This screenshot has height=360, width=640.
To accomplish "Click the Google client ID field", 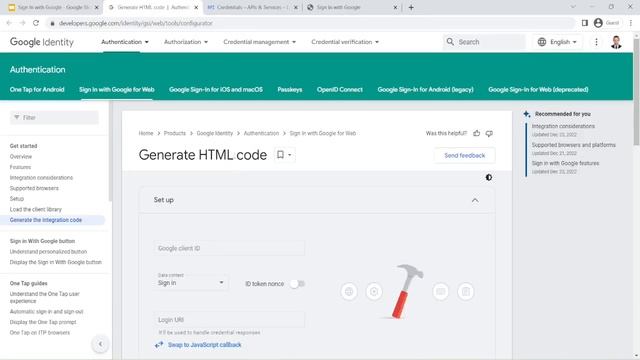I will pyautogui.click(x=229, y=248).
